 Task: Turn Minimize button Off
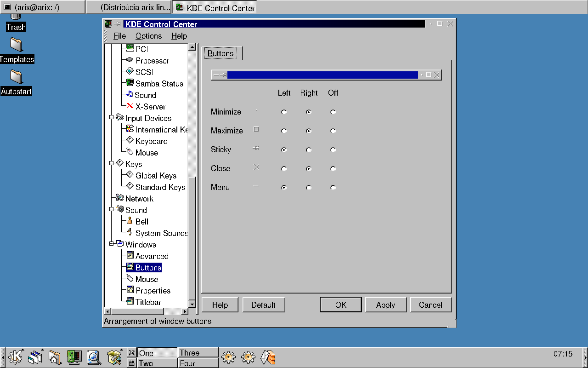click(x=333, y=112)
